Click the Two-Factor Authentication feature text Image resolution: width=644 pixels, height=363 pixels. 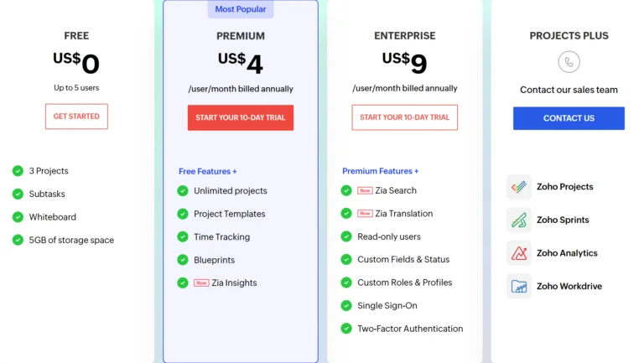coord(410,329)
